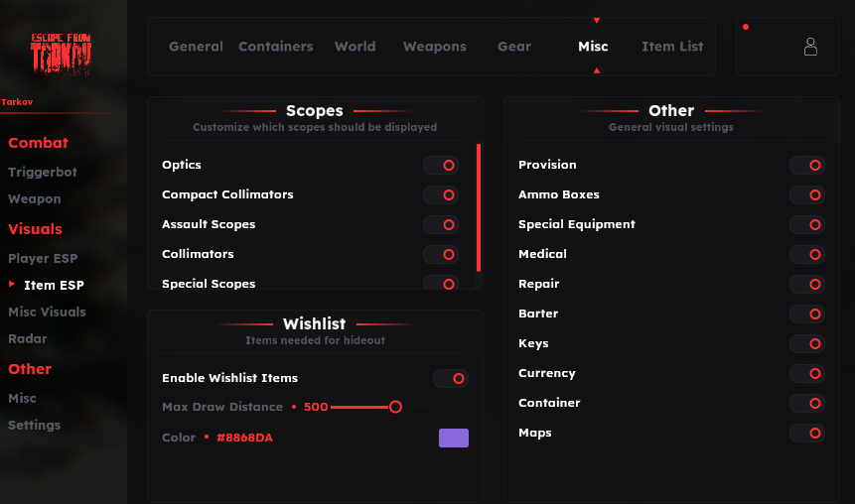Open Triggerbot in the sidebar
This screenshot has height=504, width=855.
pos(43,173)
